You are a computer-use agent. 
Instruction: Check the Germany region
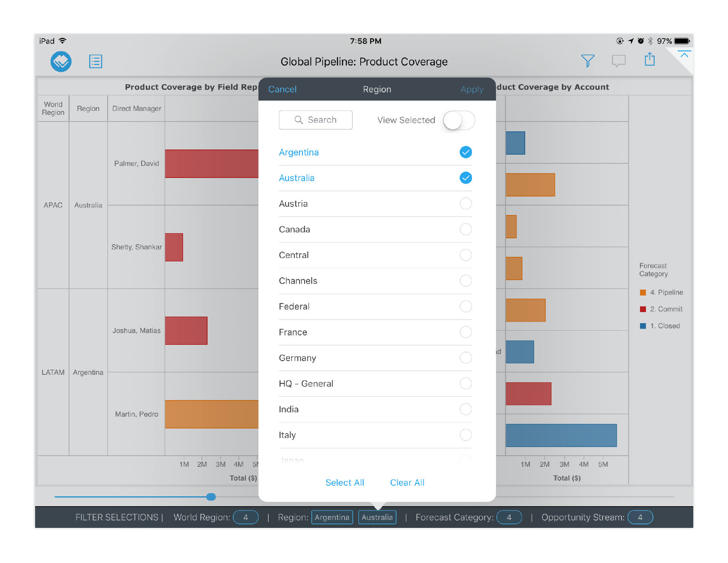pyautogui.click(x=466, y=358)
